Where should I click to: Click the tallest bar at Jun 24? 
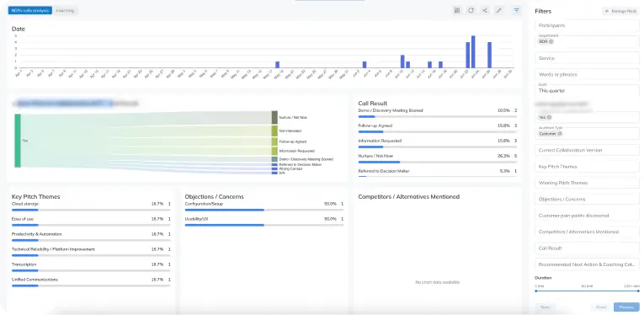[473, 51]
